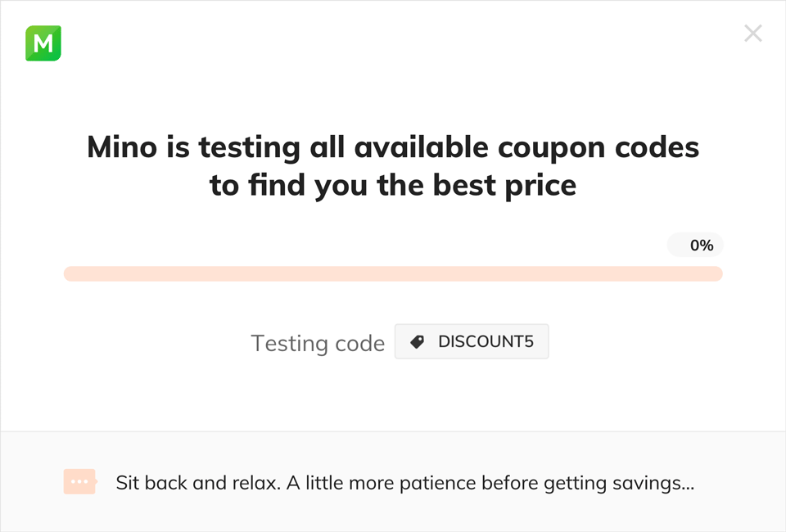The width and height of the screenshot is (786, 532).
Task: Select the M letter in the Mino logo
Action: (x=43, y=43)
